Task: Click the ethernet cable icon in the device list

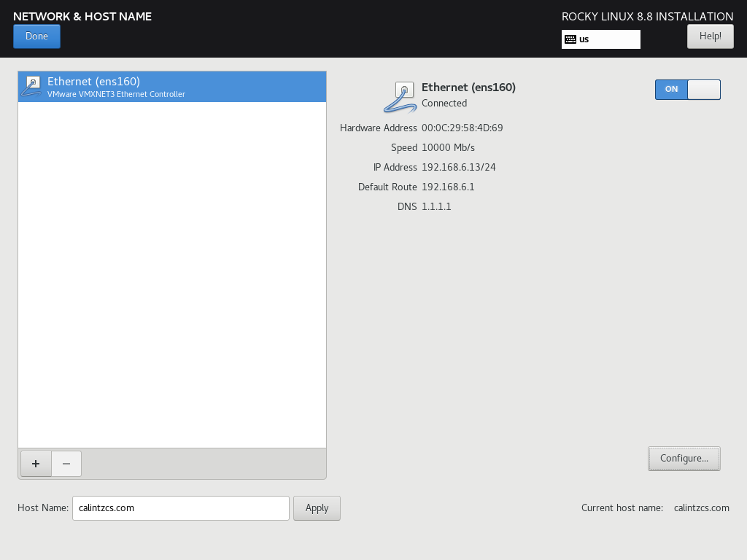Action: coord(31,86)
